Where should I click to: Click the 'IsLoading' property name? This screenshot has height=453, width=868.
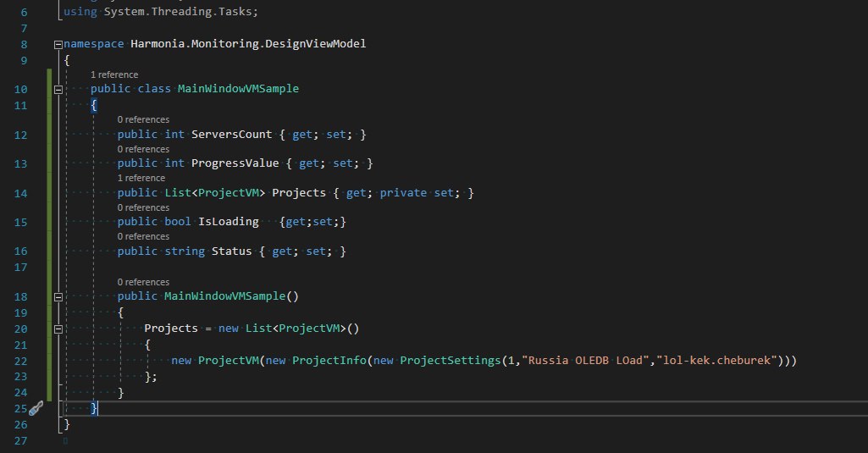(x=228, y=222)
